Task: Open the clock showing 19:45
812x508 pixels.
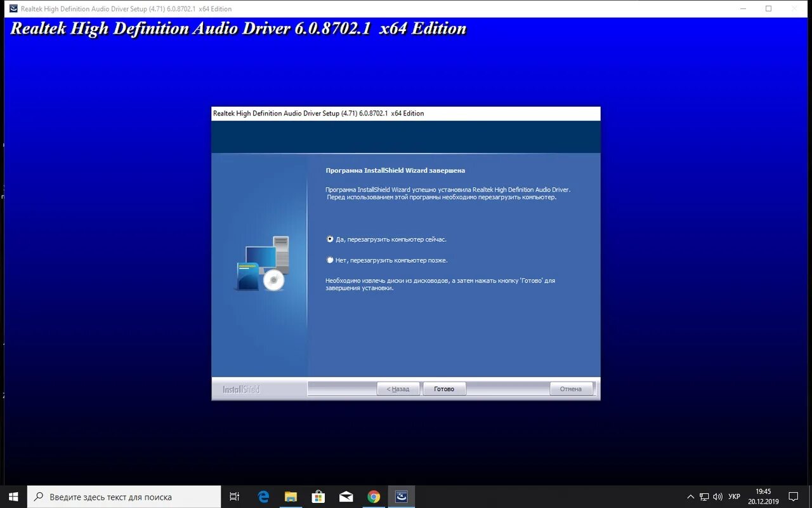Action: click(763, 497)
